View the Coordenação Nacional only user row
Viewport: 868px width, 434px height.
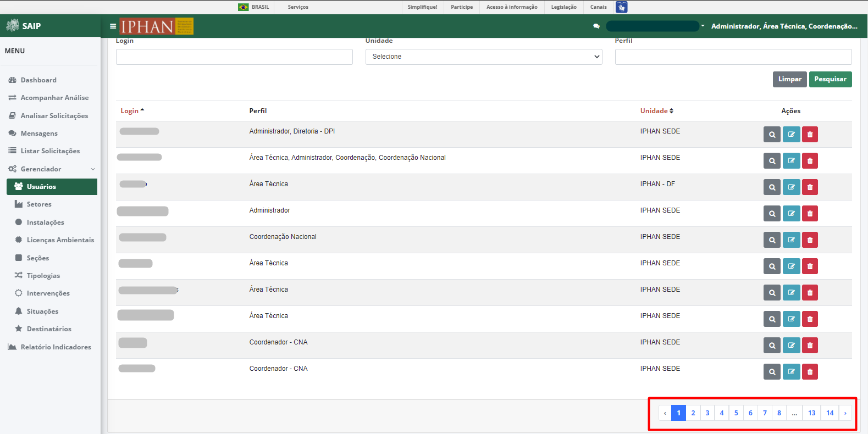click(x=772, y=240)
